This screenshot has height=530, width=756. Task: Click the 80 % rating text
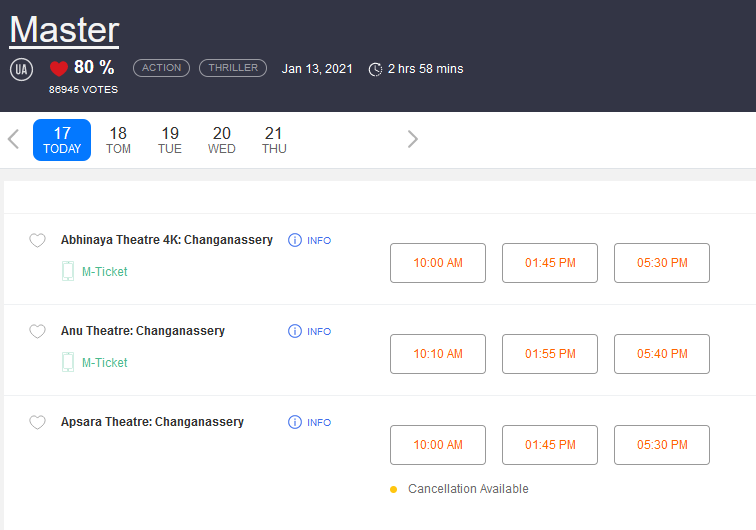[x=94, y=67]
